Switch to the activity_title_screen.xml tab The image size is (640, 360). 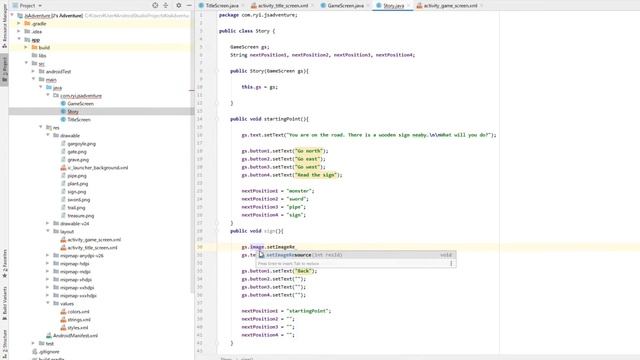click(280, 6)
